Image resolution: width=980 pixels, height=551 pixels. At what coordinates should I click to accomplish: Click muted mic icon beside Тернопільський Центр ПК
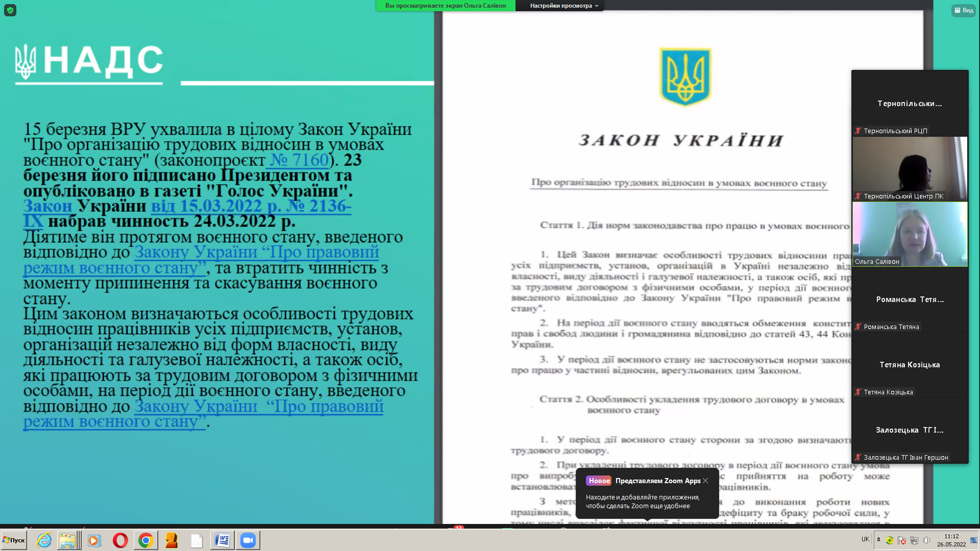click(x=858, y=196)
